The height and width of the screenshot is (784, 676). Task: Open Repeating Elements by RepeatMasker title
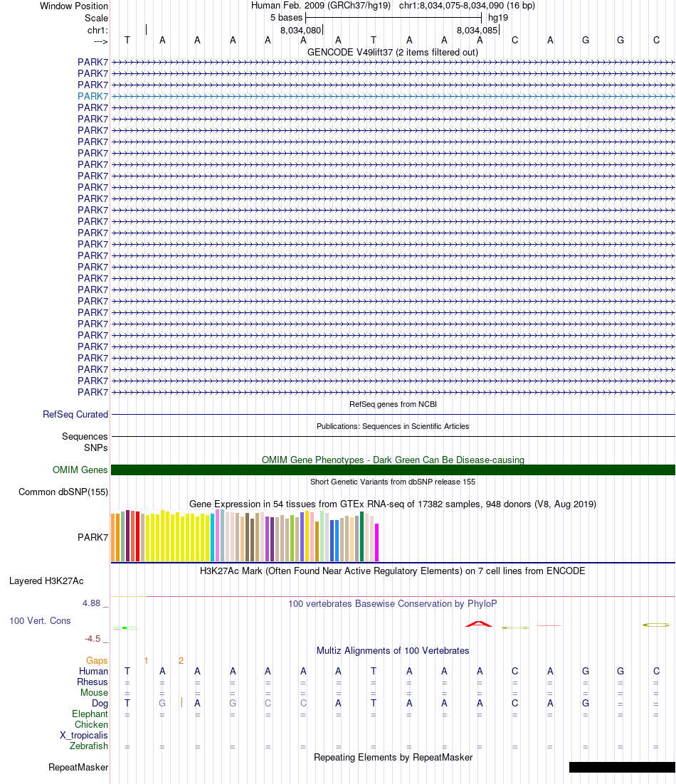click(x=393, y=757)
